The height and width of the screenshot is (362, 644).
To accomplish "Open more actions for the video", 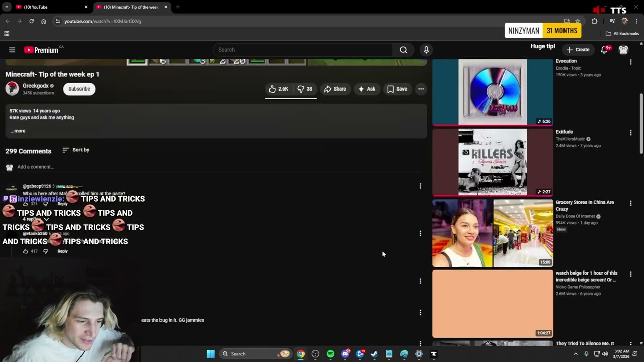I will coord(421,89).
